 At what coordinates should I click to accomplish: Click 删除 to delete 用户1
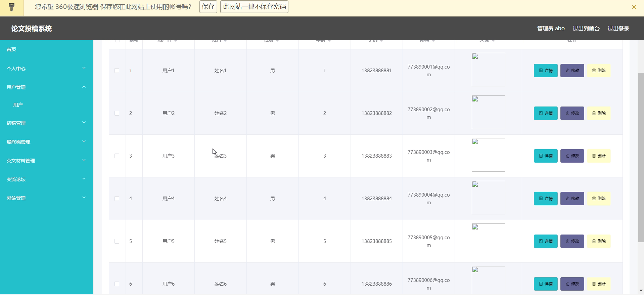click(599, 71)
